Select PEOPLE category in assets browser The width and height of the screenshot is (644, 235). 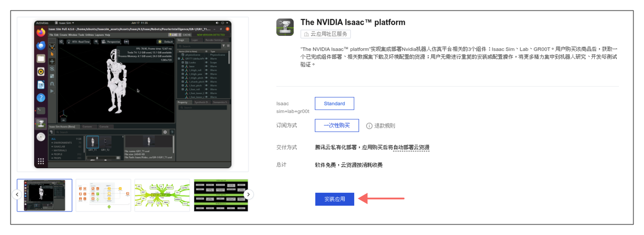[x=67, y=154]
